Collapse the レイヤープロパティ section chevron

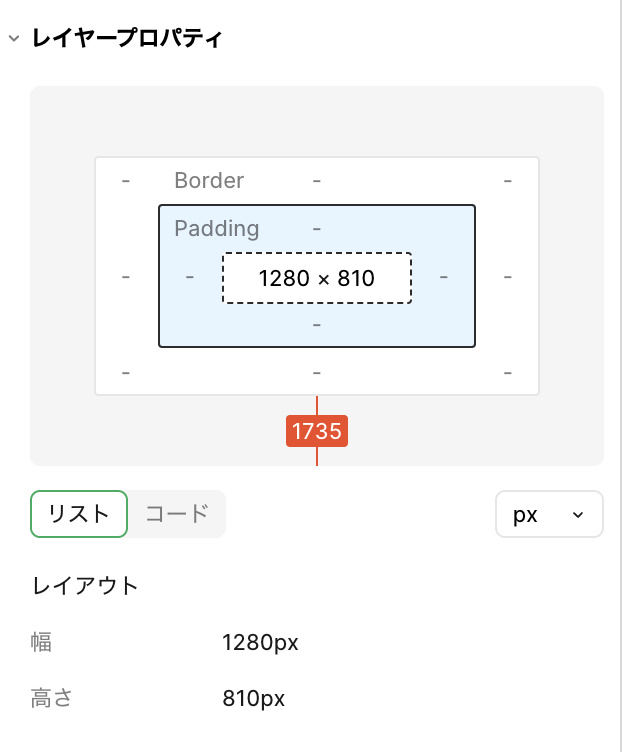coord(13,39)
